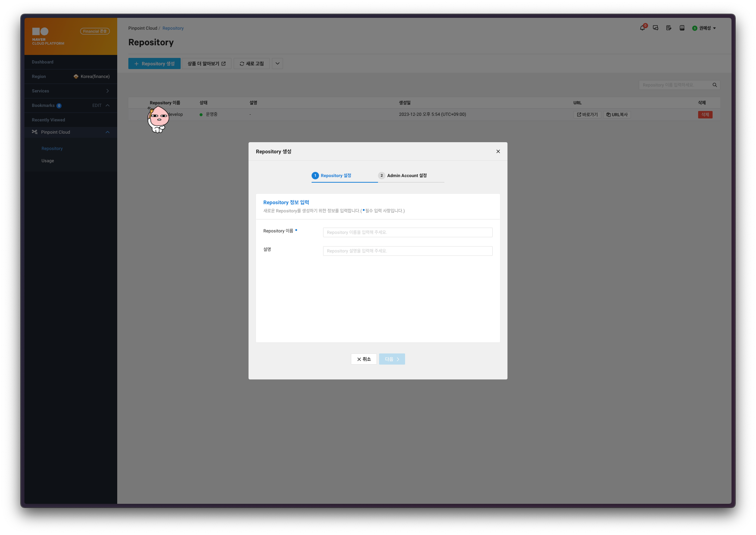Screen dimensions: 756x535
Task: Switch to the Admin Account 설정 step tab
Action: 407,176
